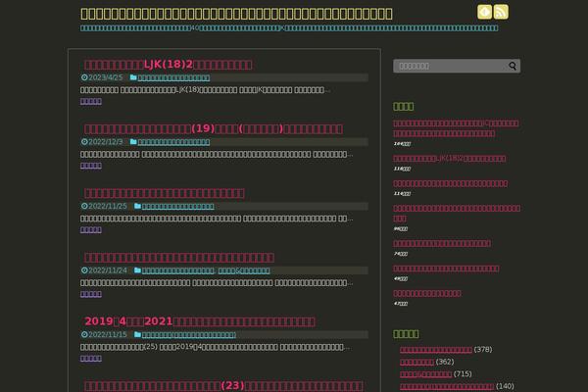Image resolution: width=588 pixels, height=392 pixels.
Task: Click the Feedly follow icon in header
Action: (x=484, y=12)
